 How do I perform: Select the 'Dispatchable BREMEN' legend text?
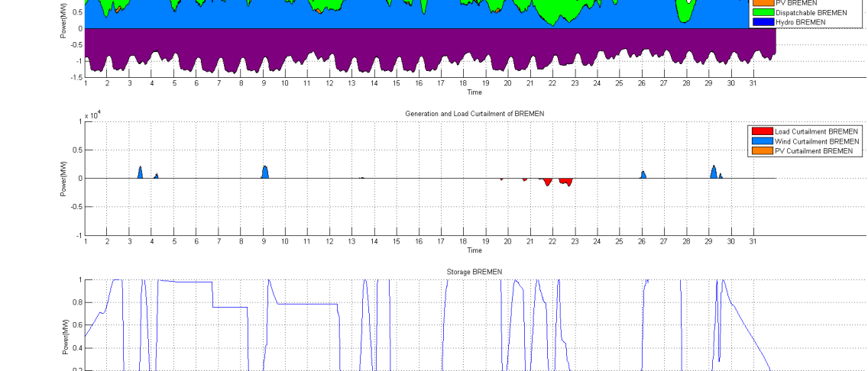click(811, 13)
